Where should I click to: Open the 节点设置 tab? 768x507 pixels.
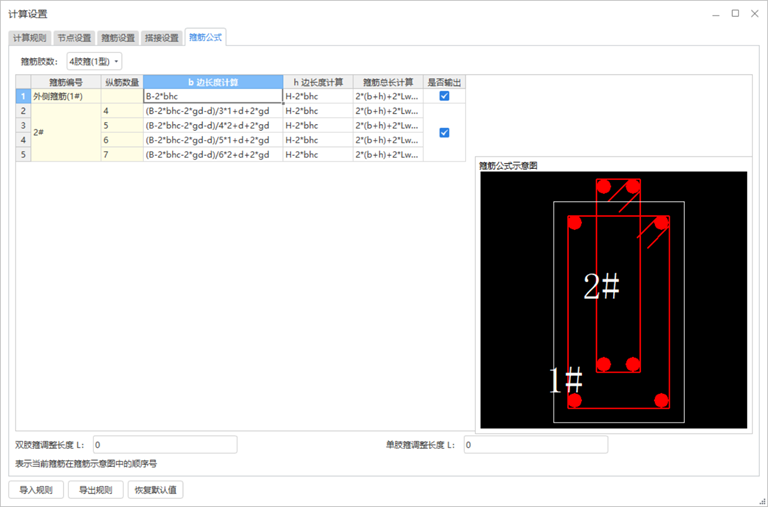[x=74, y=38]
